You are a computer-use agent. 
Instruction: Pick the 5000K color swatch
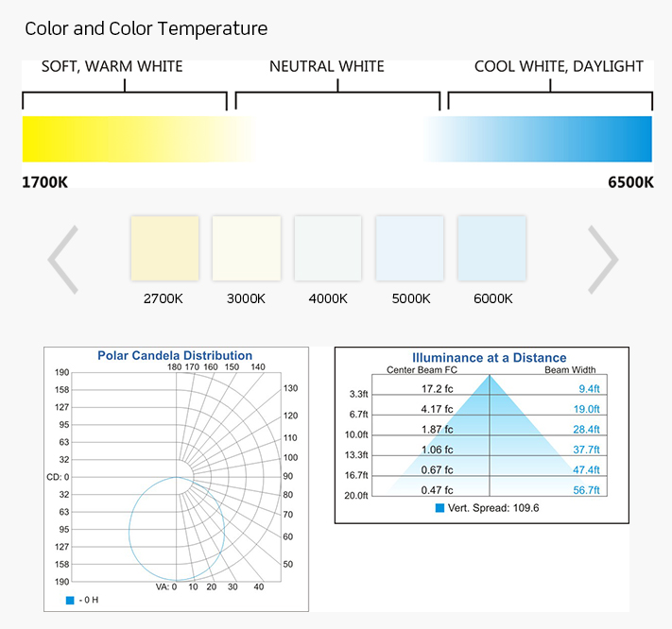click(409, 248)
